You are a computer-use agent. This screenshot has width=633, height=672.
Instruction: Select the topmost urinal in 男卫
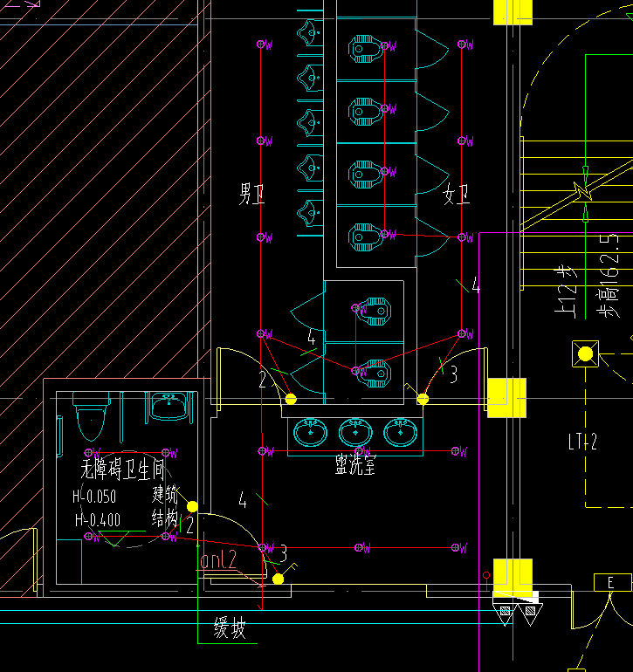(311, 32)
